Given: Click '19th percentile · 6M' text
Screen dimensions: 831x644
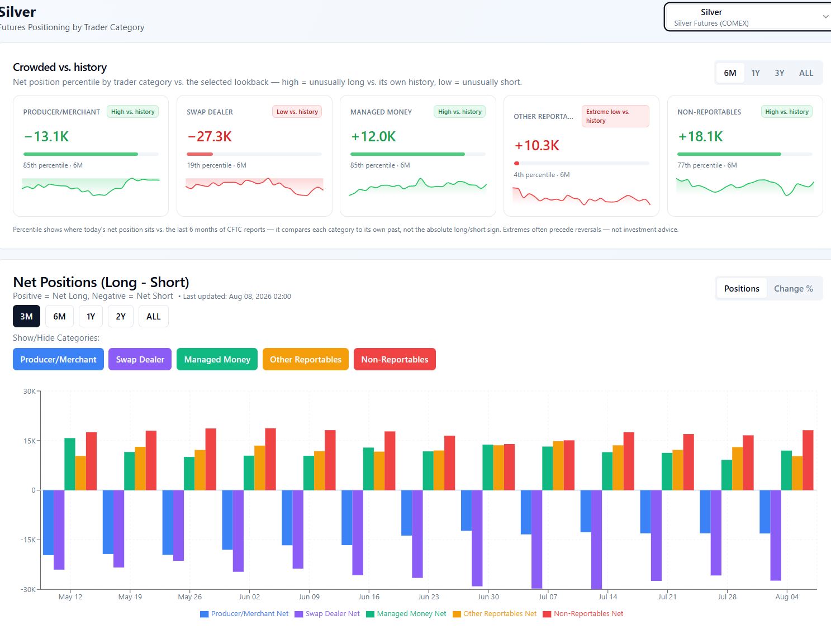Looking at the screenshot, I should (217, 165).
